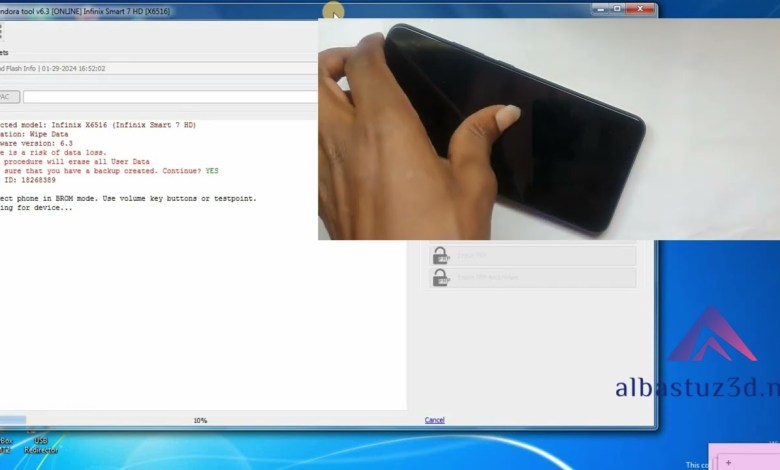Image resolution: width=780 pixels, height=470 pixels.
Task: Select the "Selected model: Infinix X6516" log line
Action: tap(100, 125)
